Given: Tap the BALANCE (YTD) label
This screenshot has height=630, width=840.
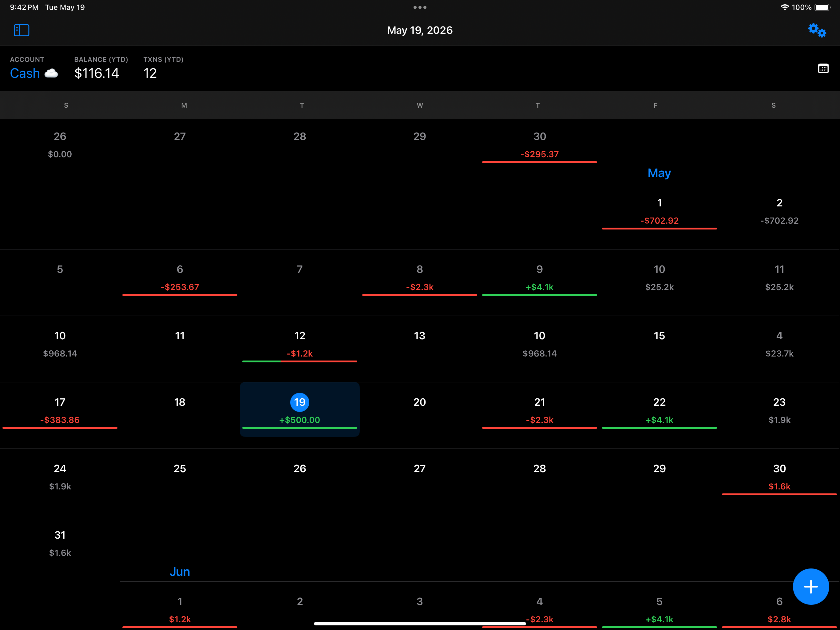Looking at the screenshot, I should tap(101, 60).
